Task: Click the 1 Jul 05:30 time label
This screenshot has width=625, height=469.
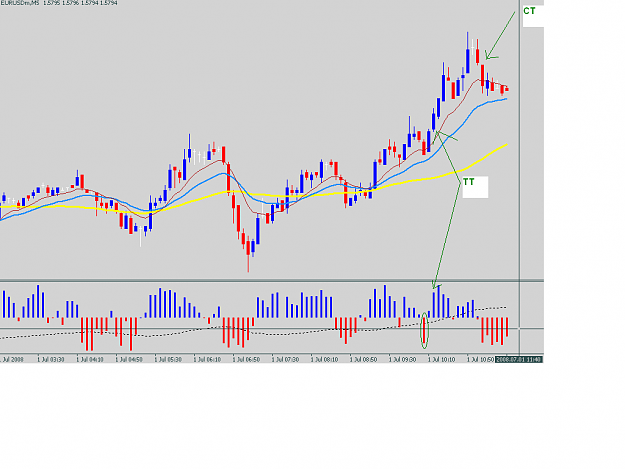Action: pos(168,359)
